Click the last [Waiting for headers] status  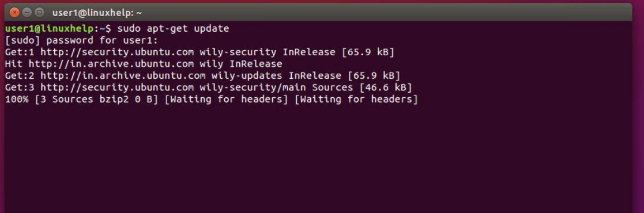(356, 100)
